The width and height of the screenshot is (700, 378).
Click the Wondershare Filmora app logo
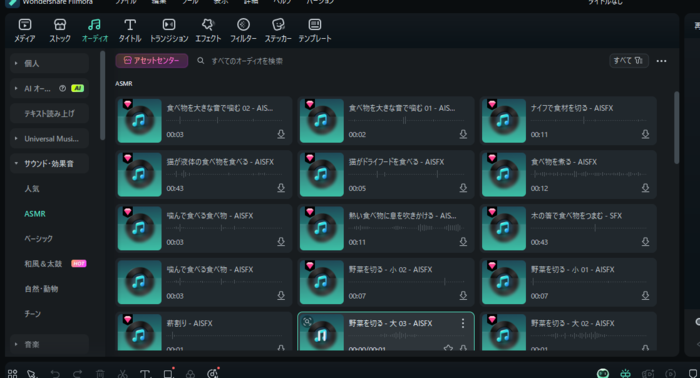point(12,3)
